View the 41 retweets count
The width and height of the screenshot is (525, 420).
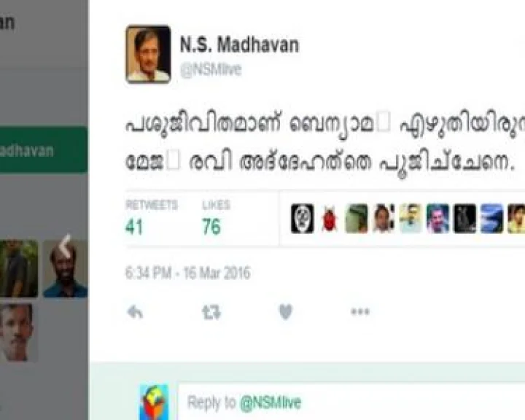coord(134,227)
